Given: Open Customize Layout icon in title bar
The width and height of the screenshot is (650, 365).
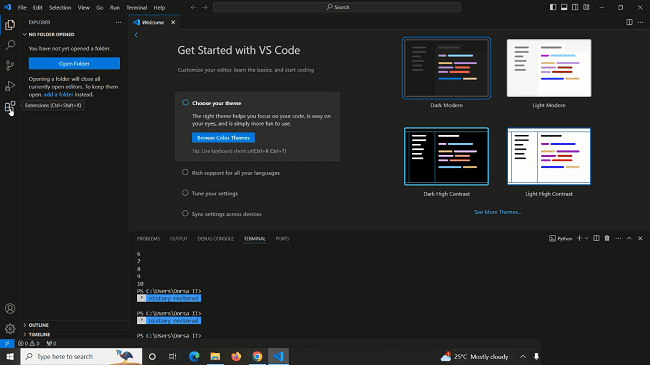Looking at the screenshot, I should [586, 7].
